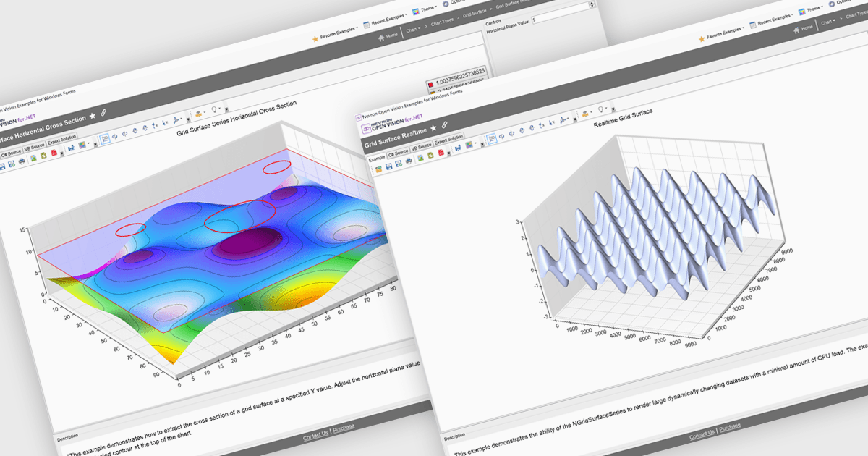Switch to C# Source tab in Cross Section window

pyautogui.click(x=12, y=153)
